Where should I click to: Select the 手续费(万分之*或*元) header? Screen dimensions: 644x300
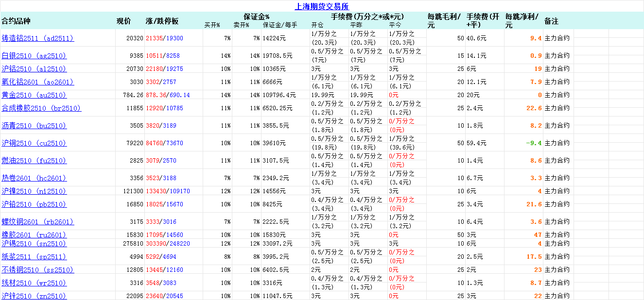(x=367, y=17)
